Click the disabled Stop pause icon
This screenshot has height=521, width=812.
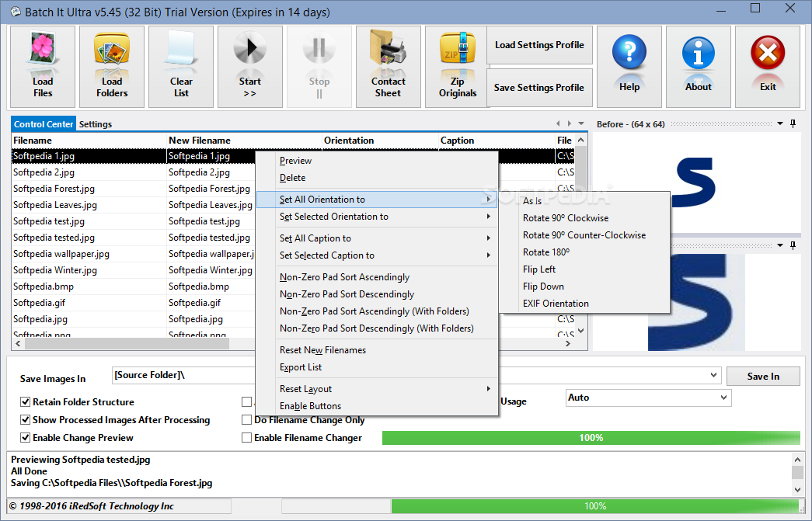tap(319, 49)
